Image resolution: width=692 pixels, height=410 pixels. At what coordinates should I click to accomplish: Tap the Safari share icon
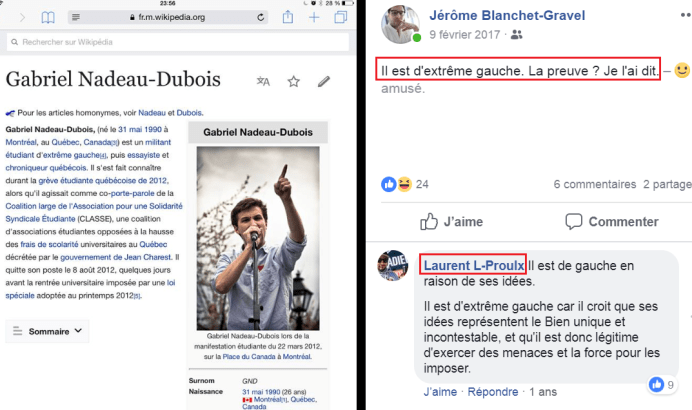[288, 17]
